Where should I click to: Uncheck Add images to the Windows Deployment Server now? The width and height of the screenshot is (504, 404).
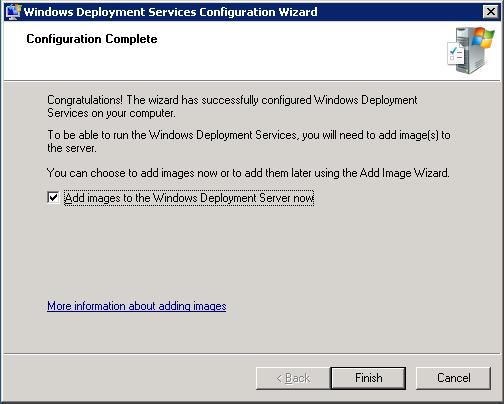53,197
